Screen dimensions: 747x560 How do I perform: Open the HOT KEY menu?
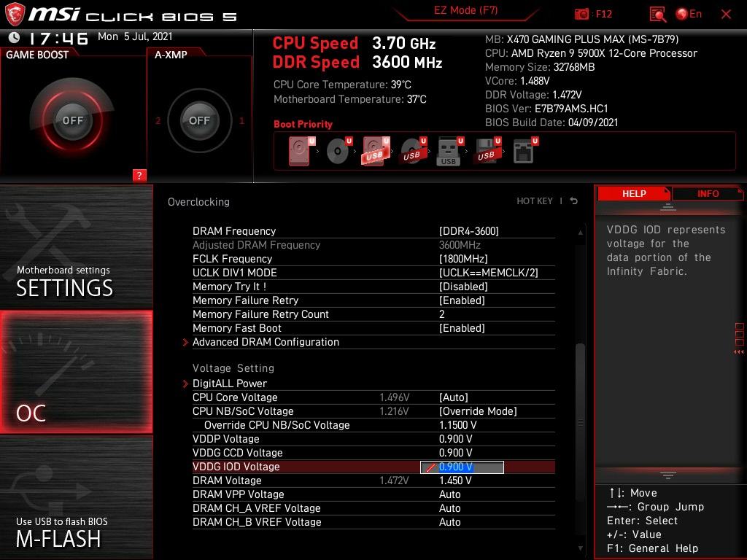click(x=535, y=201)
